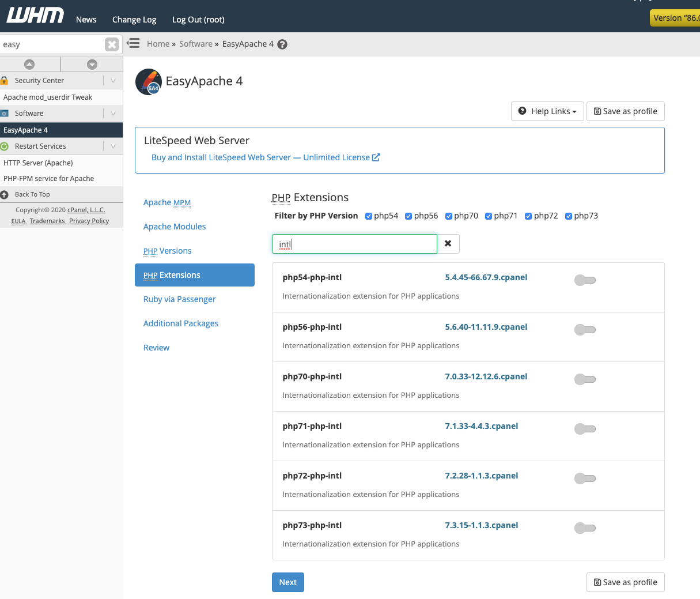Click the WHM logo
The height and width of the screenshot is (599, 700).
pyautogui.click(x=35, y=16)
